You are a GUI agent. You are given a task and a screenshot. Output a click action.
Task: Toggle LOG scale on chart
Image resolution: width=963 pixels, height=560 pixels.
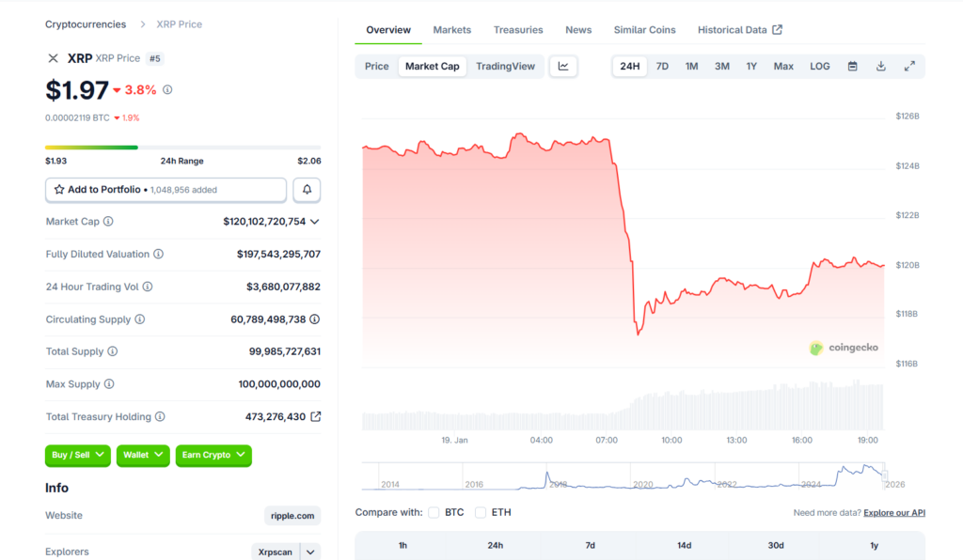tap(820, 67)
